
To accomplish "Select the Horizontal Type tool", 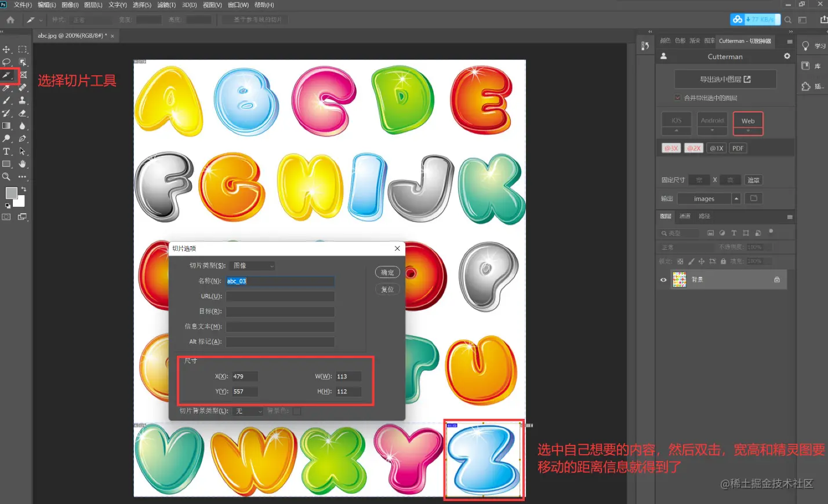I will [x=6, y=151].
